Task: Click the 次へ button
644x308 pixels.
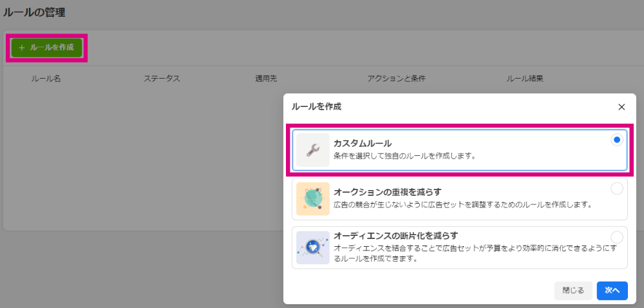Action: click(612, 291)
